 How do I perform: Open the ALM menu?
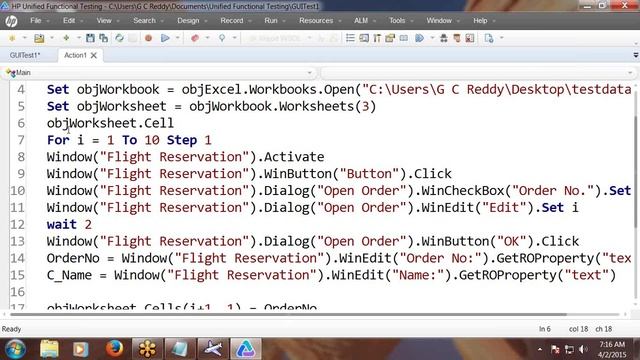(361, 20)
